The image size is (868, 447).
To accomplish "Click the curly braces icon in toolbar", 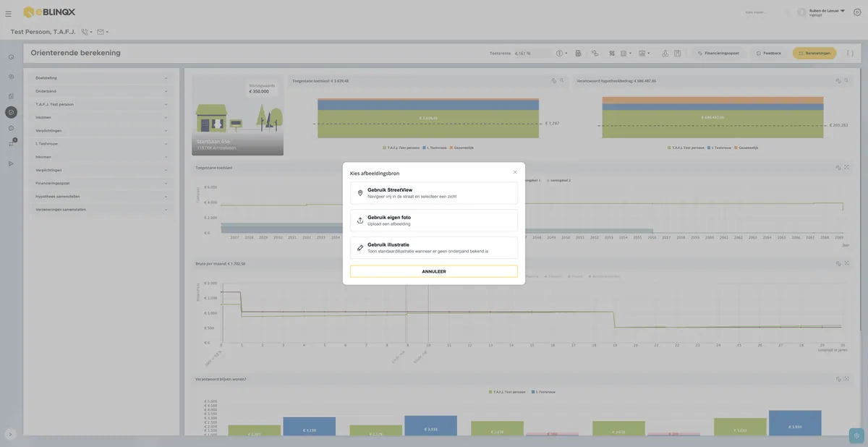I will coord(850,53).
